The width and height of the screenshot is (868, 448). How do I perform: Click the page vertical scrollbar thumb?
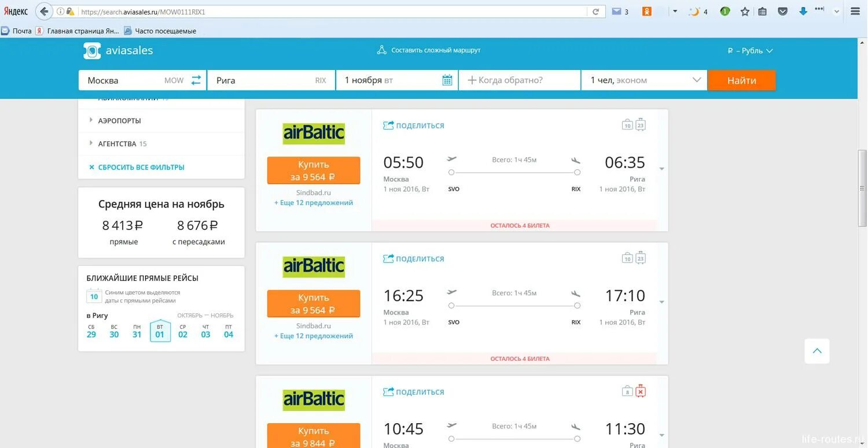pyautogui.click(x=863, y=188)
